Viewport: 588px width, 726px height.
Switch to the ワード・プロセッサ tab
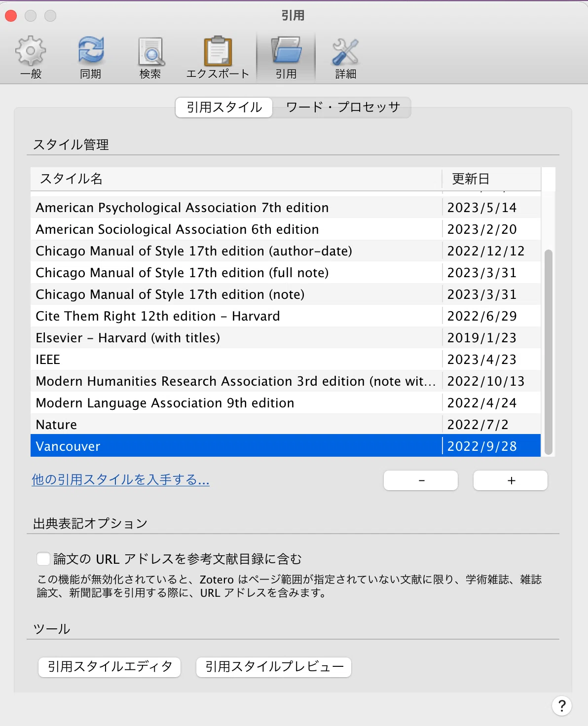pos(343,107)
